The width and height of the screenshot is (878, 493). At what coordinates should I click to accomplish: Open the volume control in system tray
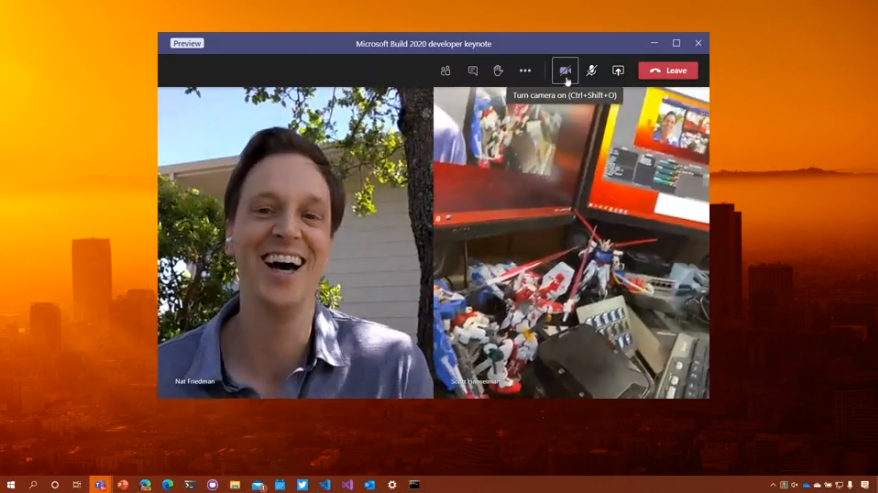pyautogui.click(x=794, y=485)
